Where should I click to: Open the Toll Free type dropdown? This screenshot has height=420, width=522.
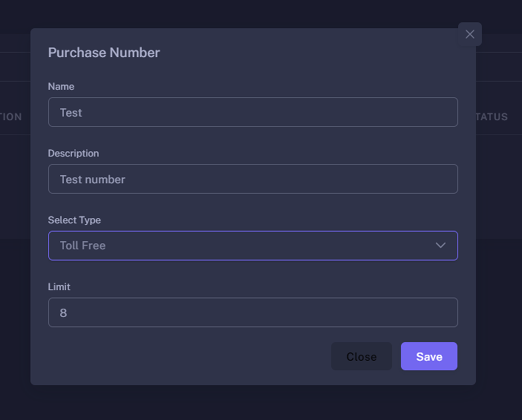pos(253,246)
